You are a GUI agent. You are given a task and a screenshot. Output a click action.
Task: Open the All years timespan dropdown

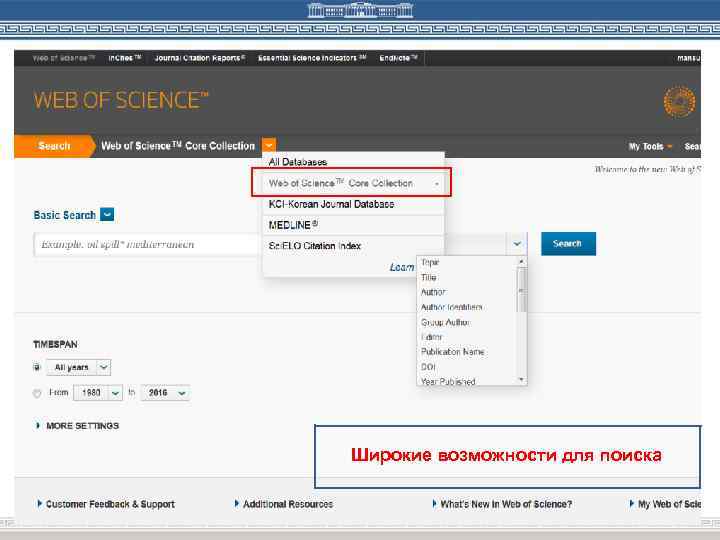tap(79, 367)
